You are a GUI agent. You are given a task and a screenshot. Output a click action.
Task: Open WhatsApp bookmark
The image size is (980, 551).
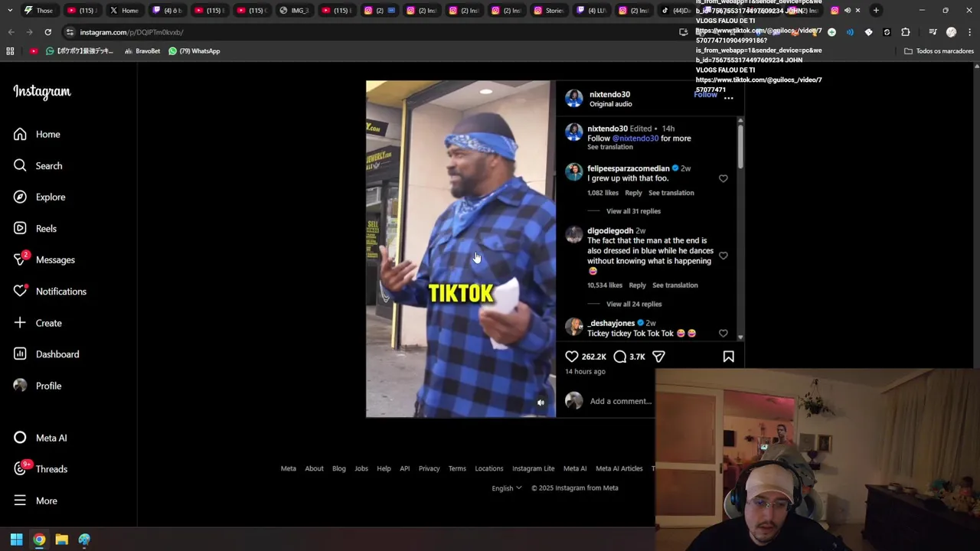pos(194,51)
